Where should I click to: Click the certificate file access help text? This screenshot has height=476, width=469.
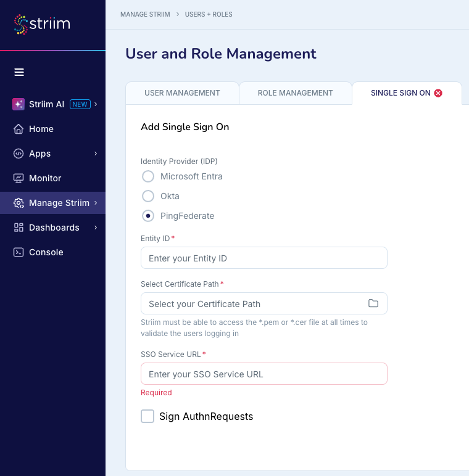[x=254, y=328]
